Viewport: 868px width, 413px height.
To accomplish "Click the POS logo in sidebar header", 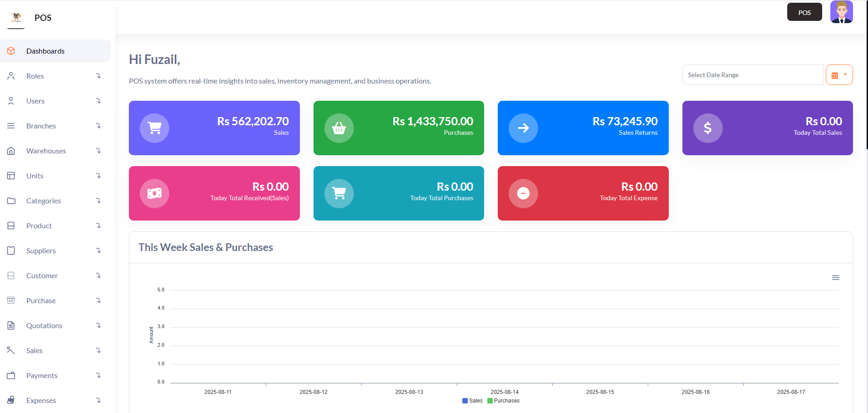I will tap(16, 18).
